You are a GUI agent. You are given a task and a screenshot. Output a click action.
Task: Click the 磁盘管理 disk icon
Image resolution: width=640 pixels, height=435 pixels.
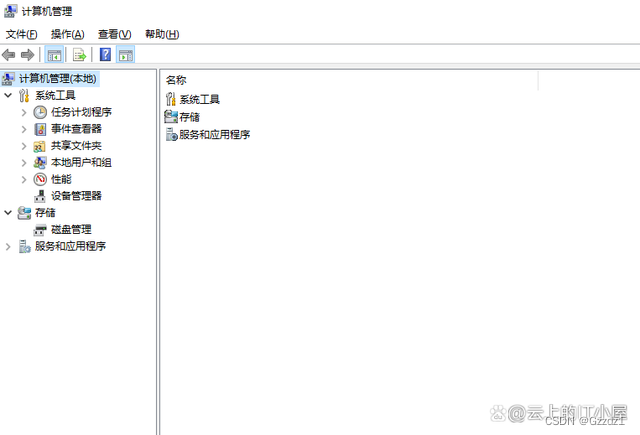pyautogui.click(x=40, y=230)
